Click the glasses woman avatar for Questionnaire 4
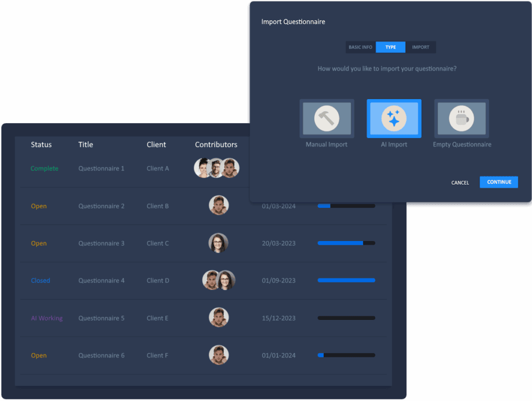This screenshot has height=401, width=532. point(226,280)
